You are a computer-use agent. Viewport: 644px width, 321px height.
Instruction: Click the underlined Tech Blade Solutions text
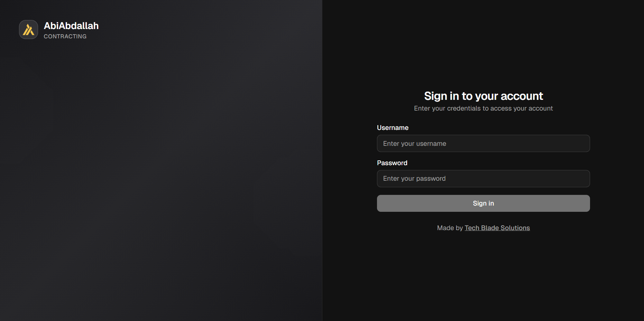coord(497,228)
